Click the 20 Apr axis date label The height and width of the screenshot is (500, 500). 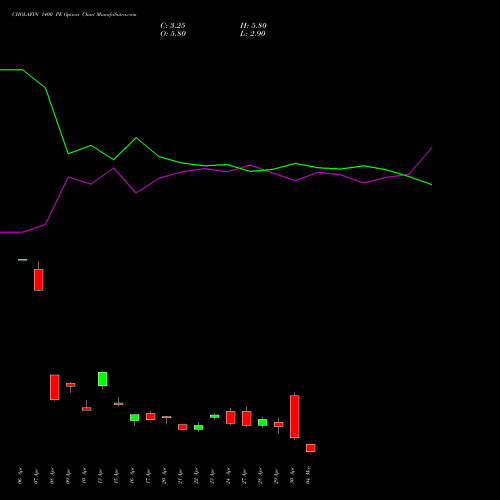164,476
